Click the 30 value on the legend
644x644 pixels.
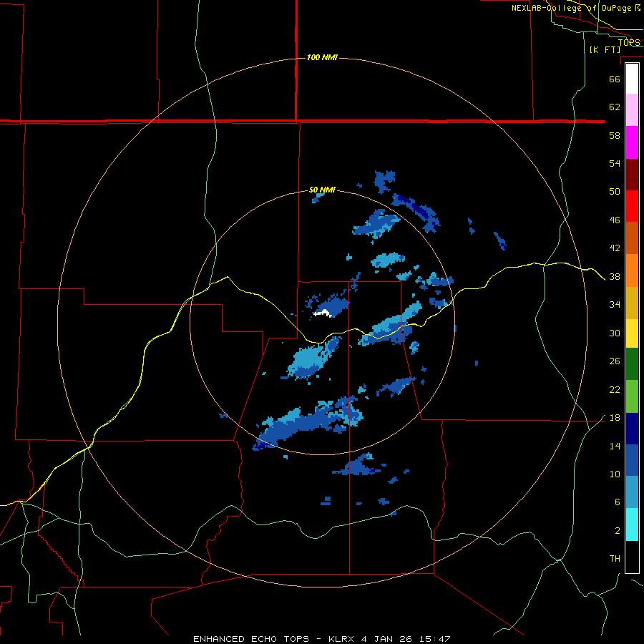615,333
